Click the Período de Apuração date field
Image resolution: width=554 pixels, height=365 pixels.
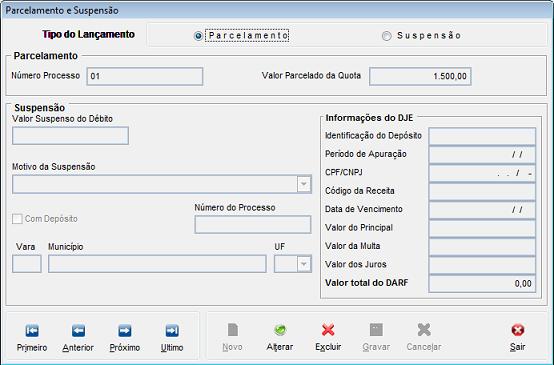(x=482, y=154)
